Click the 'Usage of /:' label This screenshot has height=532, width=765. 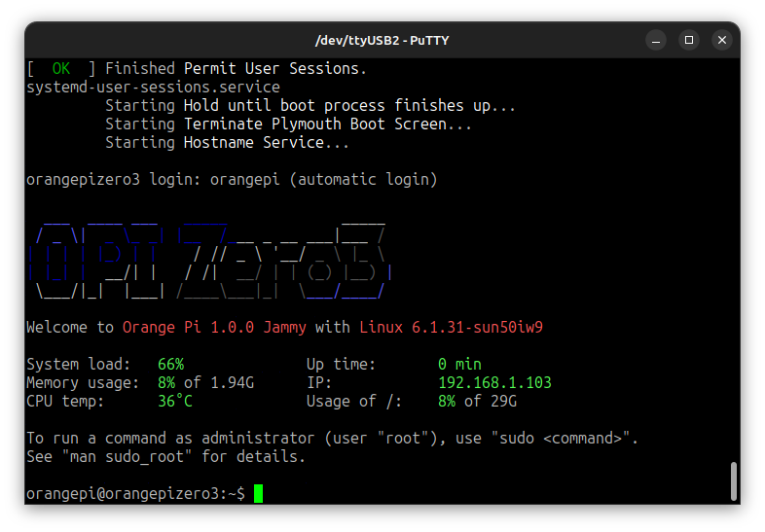pos(354,402)
